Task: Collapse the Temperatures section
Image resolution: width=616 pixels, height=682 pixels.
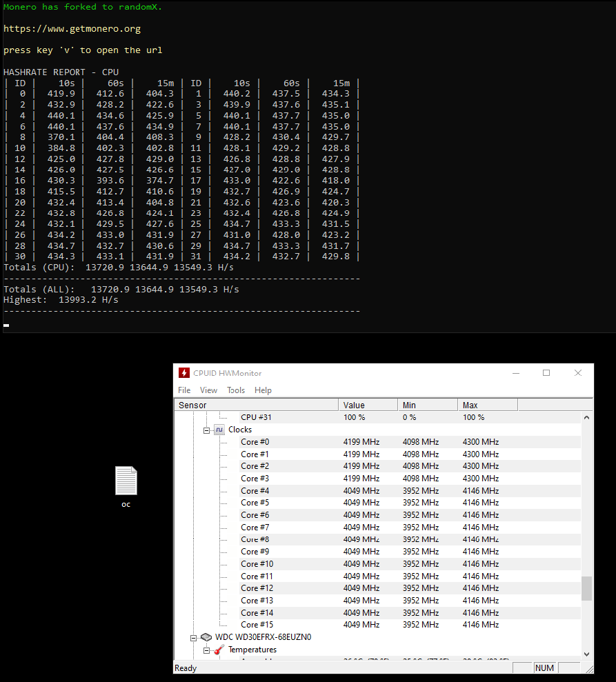Action: 205,649
